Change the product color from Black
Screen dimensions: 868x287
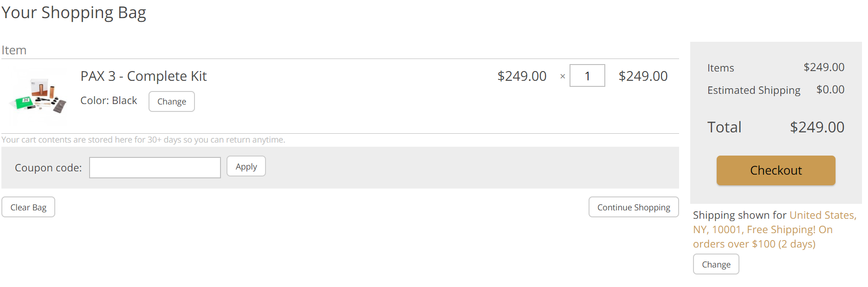tap(172, 101)
